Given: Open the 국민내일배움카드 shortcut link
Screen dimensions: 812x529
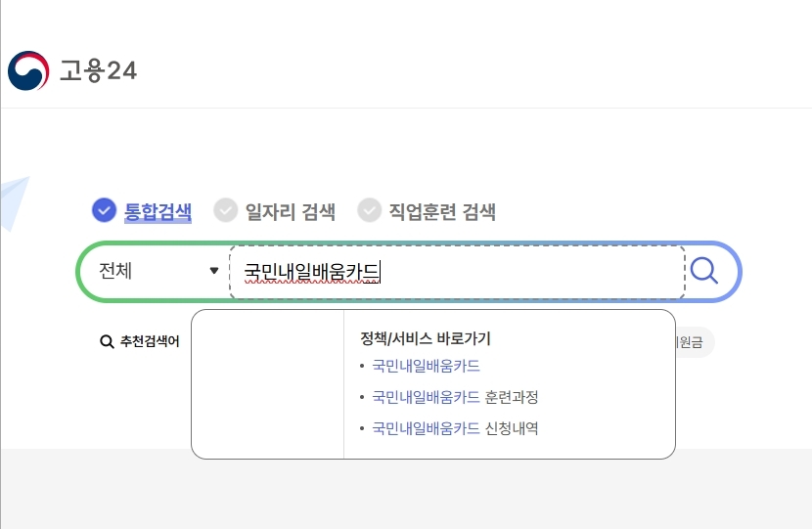Looking at the screenshot, I should coord(426,366).
